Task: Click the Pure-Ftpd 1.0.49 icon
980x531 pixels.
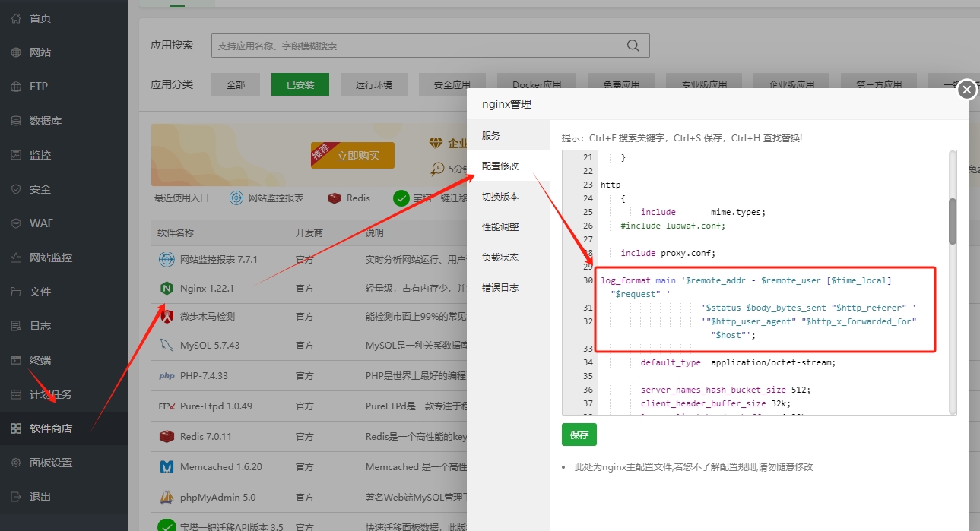Action: point(167,406)
